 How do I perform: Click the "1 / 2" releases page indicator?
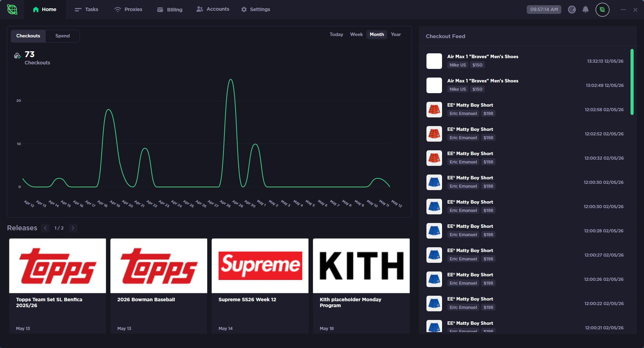pyautogui.click(x=59, y=228)
